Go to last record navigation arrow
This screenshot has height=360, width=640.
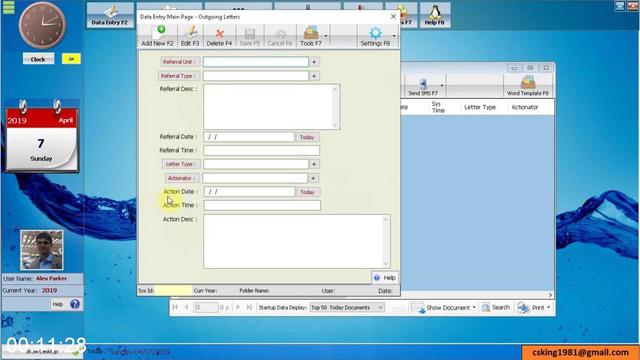coord(249,307)
